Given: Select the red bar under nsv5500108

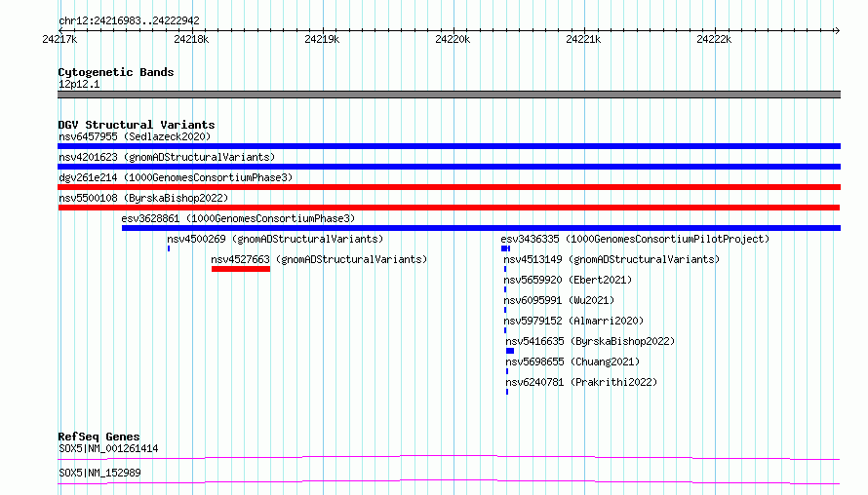Looking at the screenshot, I should (449, 208).
